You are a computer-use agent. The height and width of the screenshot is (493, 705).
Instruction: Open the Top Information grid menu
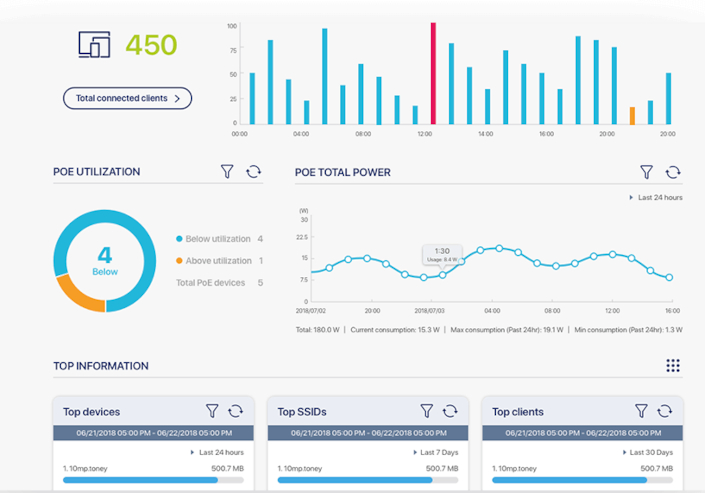coord(673,366)
